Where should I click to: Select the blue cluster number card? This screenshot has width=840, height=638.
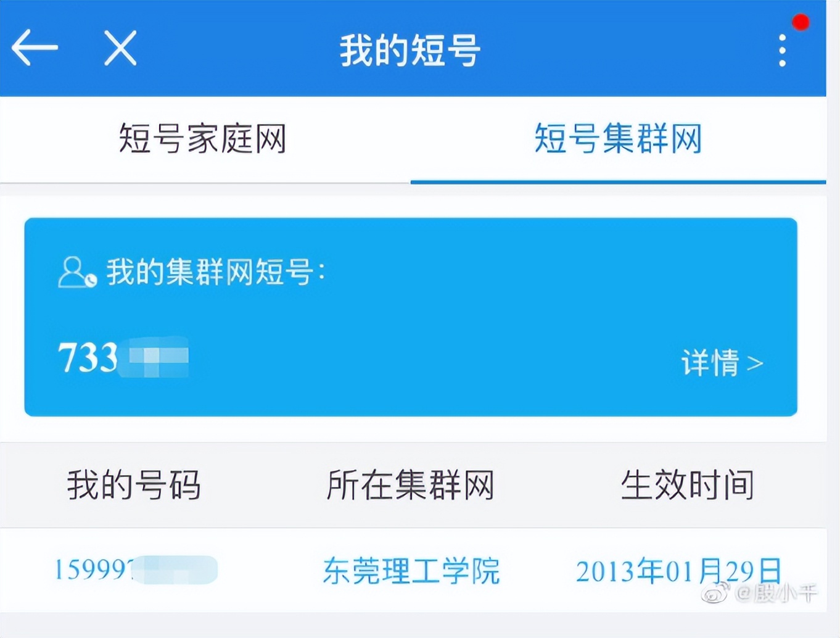coord(410,315)
